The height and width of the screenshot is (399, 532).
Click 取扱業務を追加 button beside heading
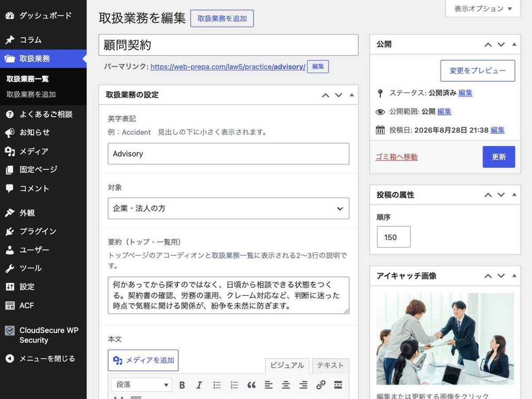click(222, 19)
